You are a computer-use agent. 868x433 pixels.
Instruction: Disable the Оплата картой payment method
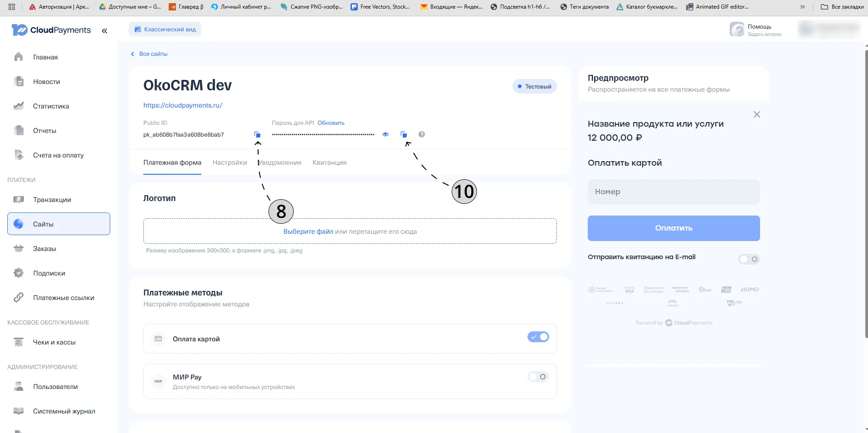[538, 337]
